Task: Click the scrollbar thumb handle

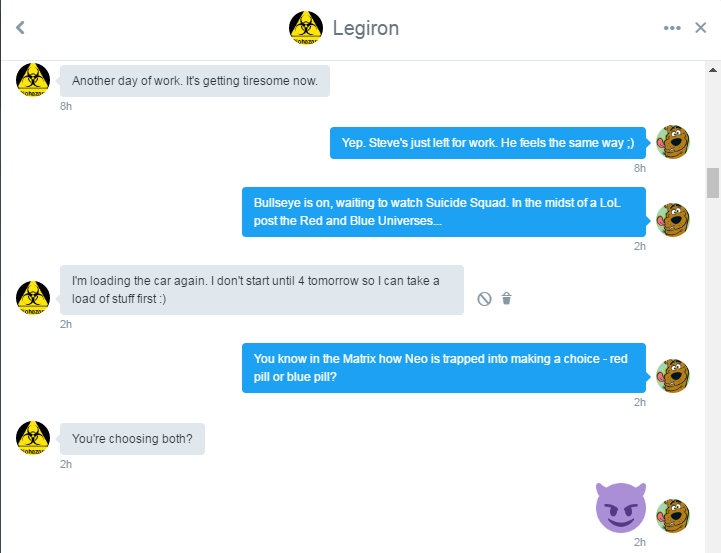Action: [713, 183]
